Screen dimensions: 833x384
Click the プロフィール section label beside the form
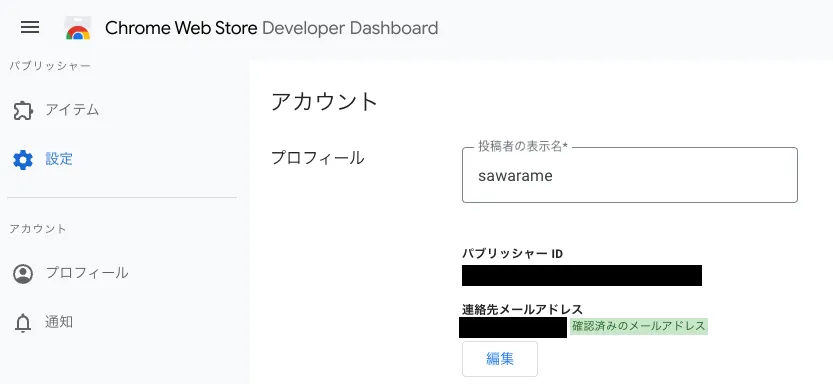click(318, 158)
